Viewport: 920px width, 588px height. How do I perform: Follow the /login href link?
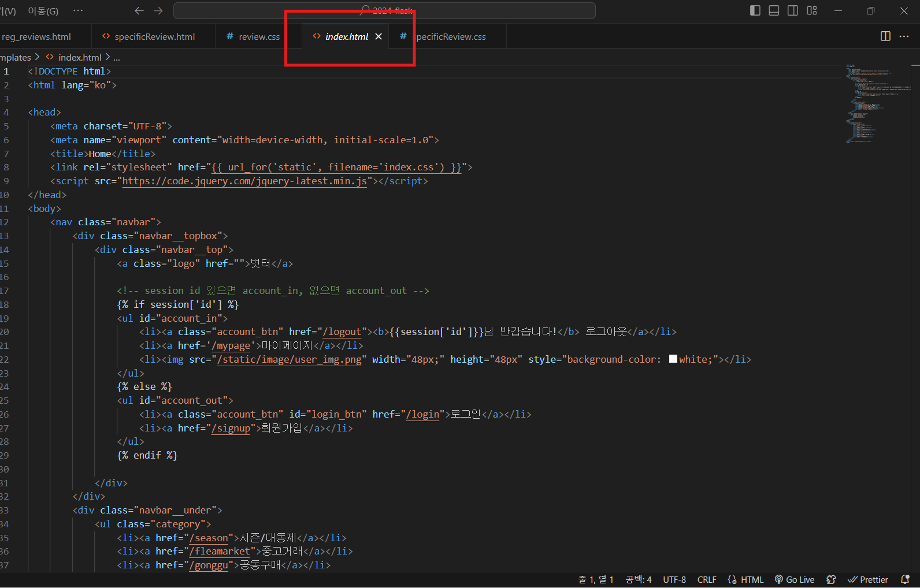422,414
